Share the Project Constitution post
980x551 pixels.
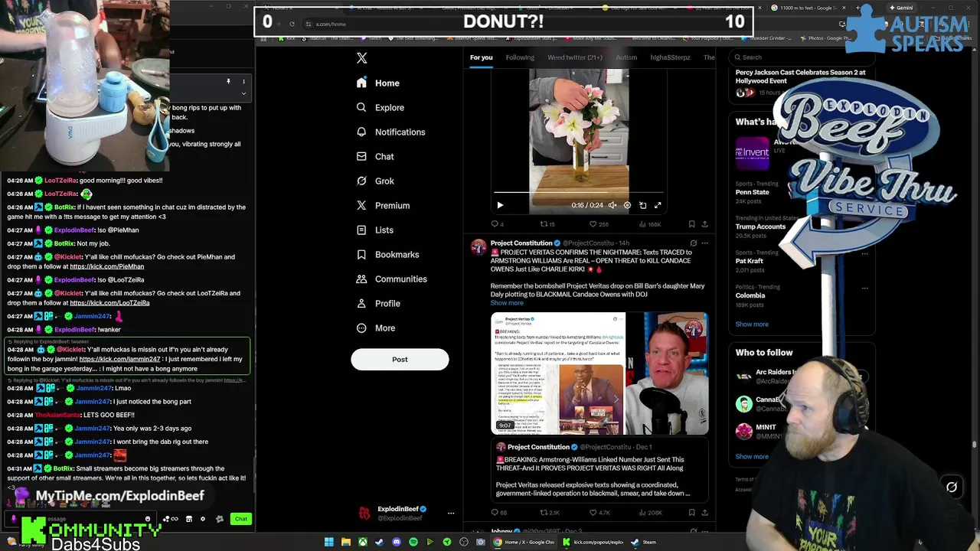(704, 513)
